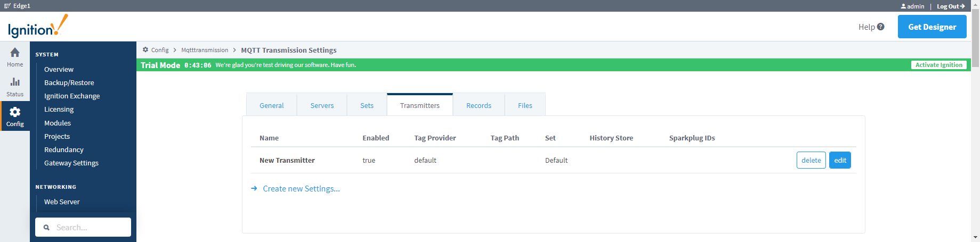Click Activate Ignition button

938,65
